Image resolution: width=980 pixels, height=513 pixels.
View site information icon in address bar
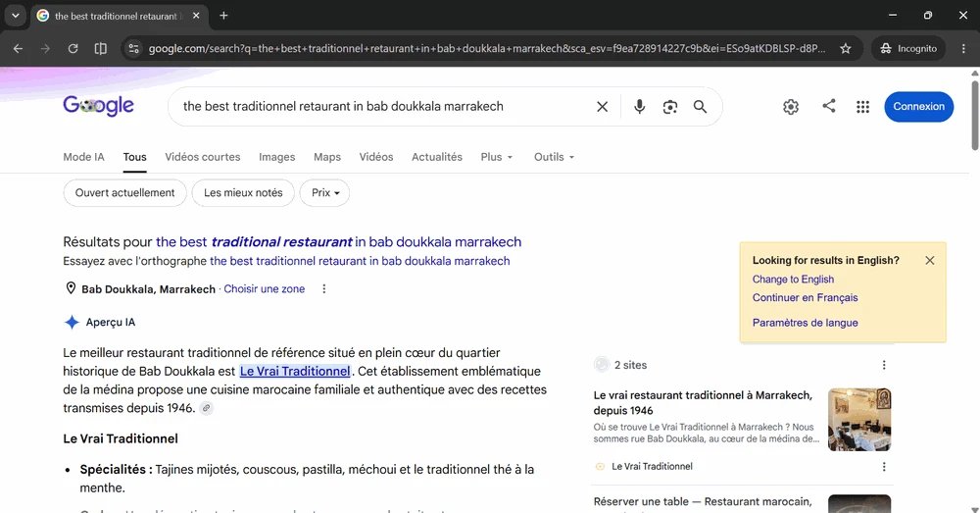[x=133, y=48]
